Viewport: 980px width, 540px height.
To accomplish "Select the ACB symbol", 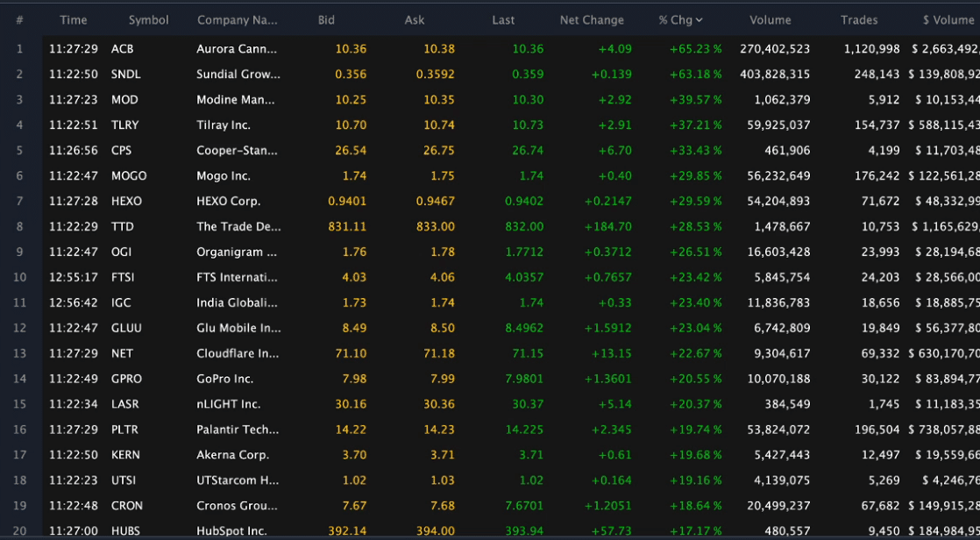I will click(x=123, y=49).
